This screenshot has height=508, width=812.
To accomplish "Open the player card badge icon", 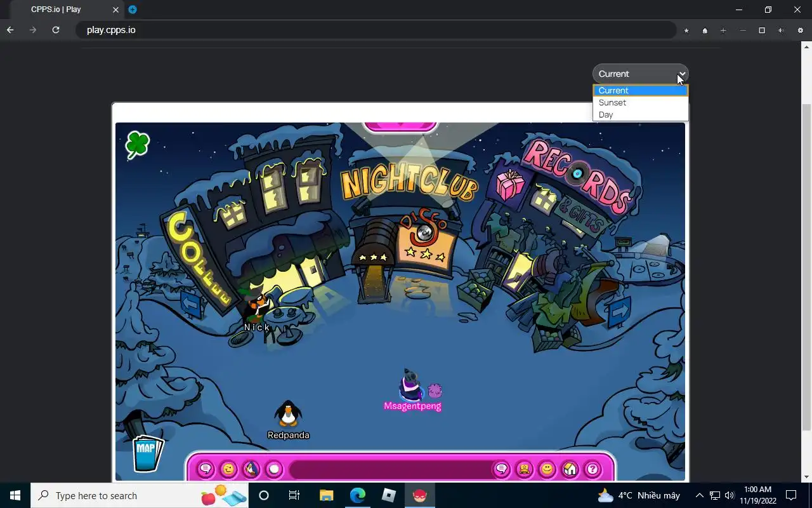I will tap(525, 469).
